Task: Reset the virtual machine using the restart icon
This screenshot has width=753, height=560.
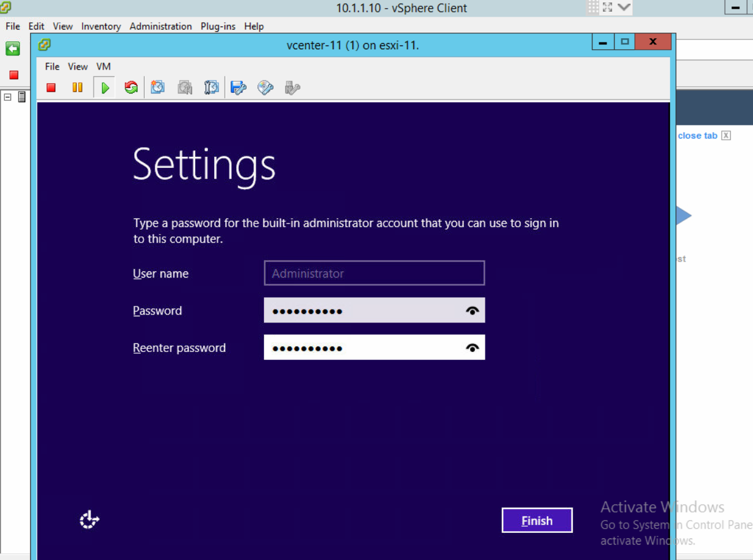Action: click(x=131, y=88)
